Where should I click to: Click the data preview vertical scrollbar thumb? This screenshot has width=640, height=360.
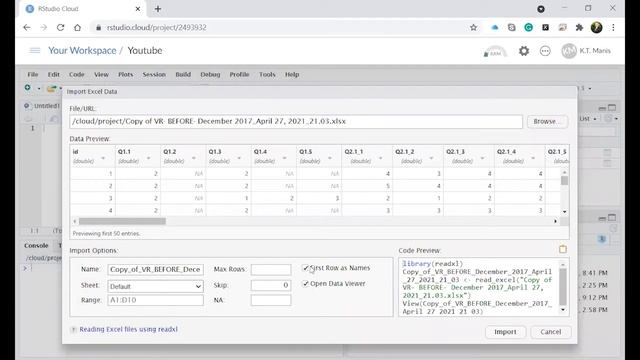564,180
